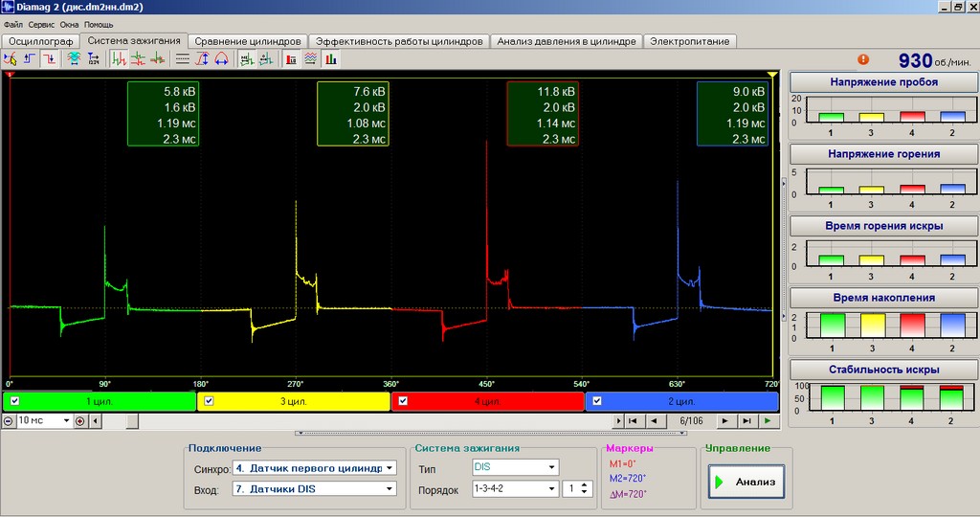
Task: Click the zoom-in plus time scale icon
Action: click(x=80, y=421)
